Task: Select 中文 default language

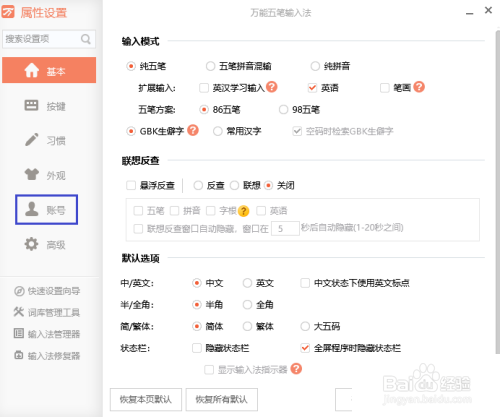Action: pyautogui.click(x=197, y=283)
